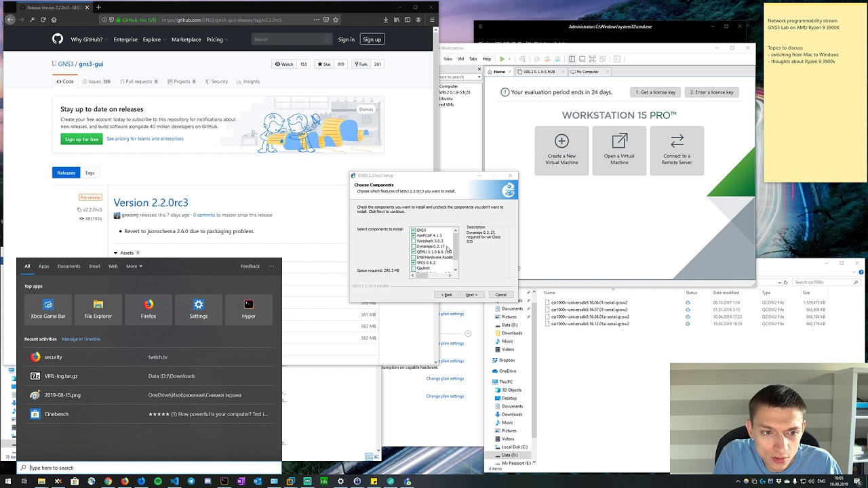Click the Firefox home icon
868x488 pixels.
pyautogui.click(x=54, y=20)
